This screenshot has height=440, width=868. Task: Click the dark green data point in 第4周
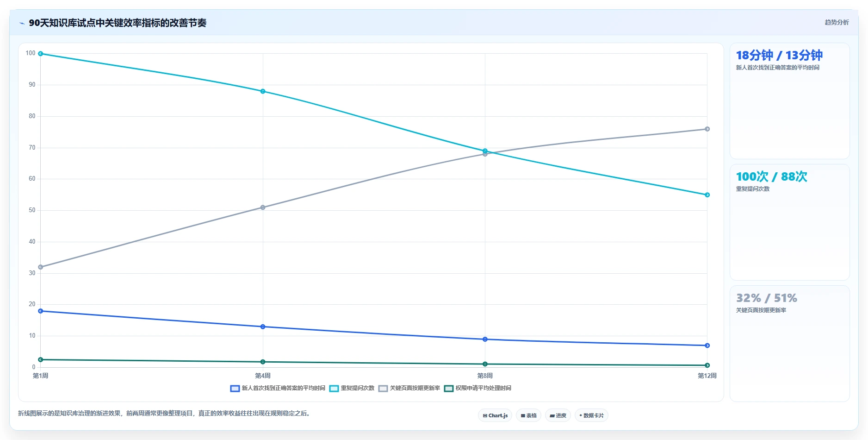click(x=263, y=362)
